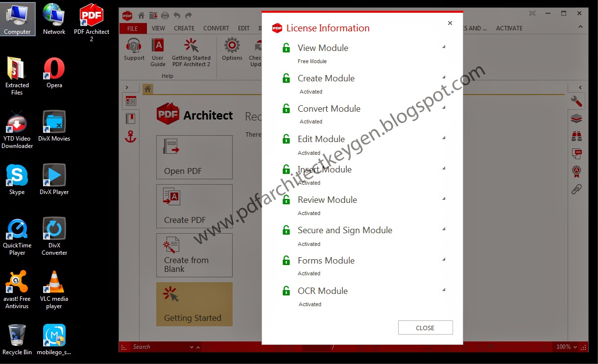Click the green lock beside Edit Module
The image size is (598, 364).
pos(286,139)
